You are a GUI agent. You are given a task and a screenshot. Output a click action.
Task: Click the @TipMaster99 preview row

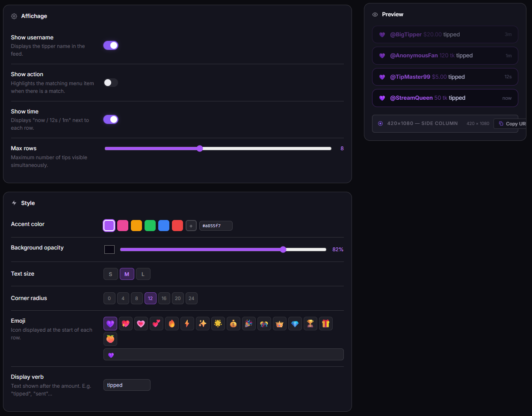click(x=445, y=77)
